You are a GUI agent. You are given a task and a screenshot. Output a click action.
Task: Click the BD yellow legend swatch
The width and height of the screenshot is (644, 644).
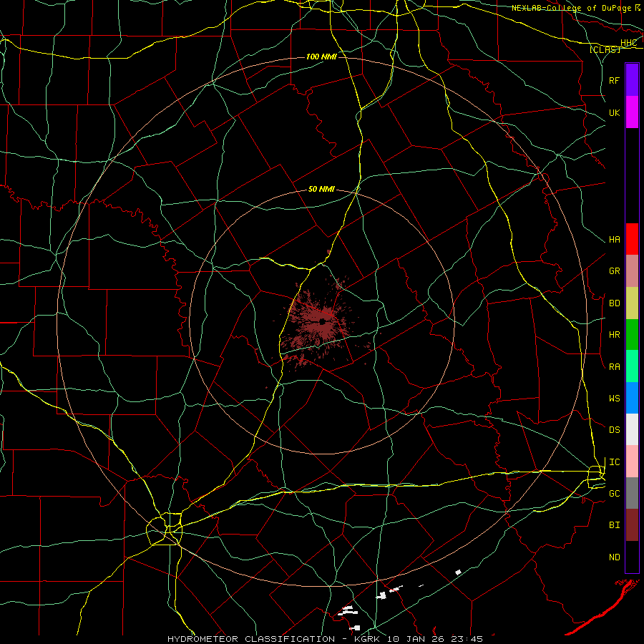632,303
